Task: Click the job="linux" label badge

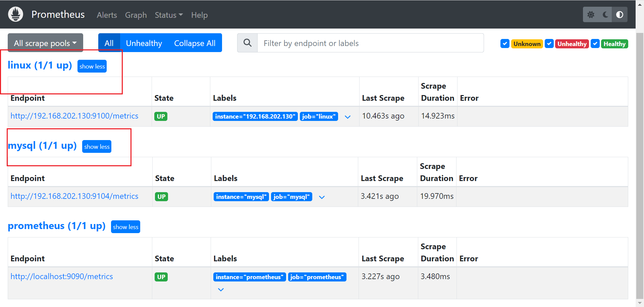Action: point(319,117)
